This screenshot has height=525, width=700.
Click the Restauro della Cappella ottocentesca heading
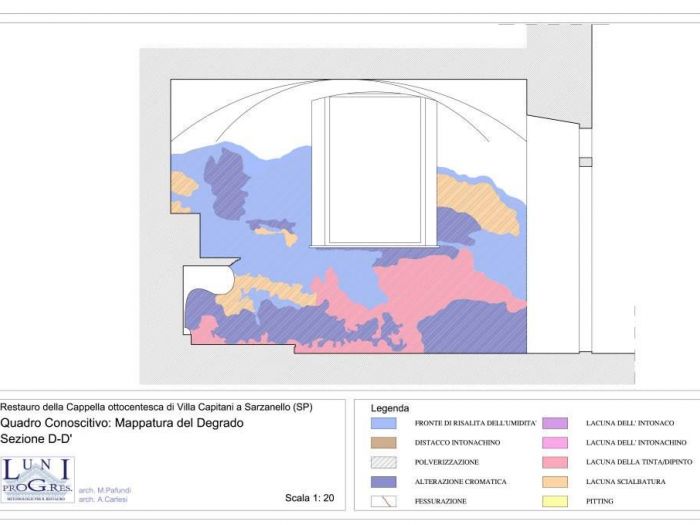[x=157, y=407]
